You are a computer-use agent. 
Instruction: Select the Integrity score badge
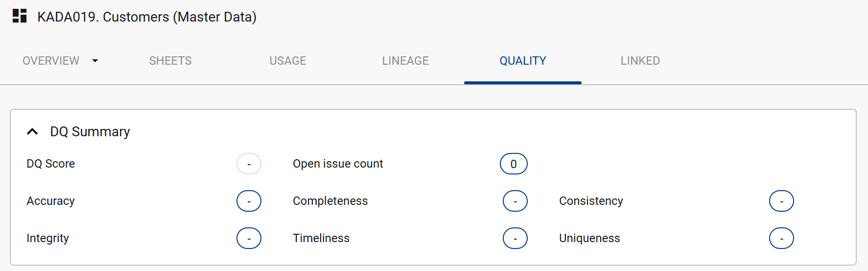click(x=249, y=238)
